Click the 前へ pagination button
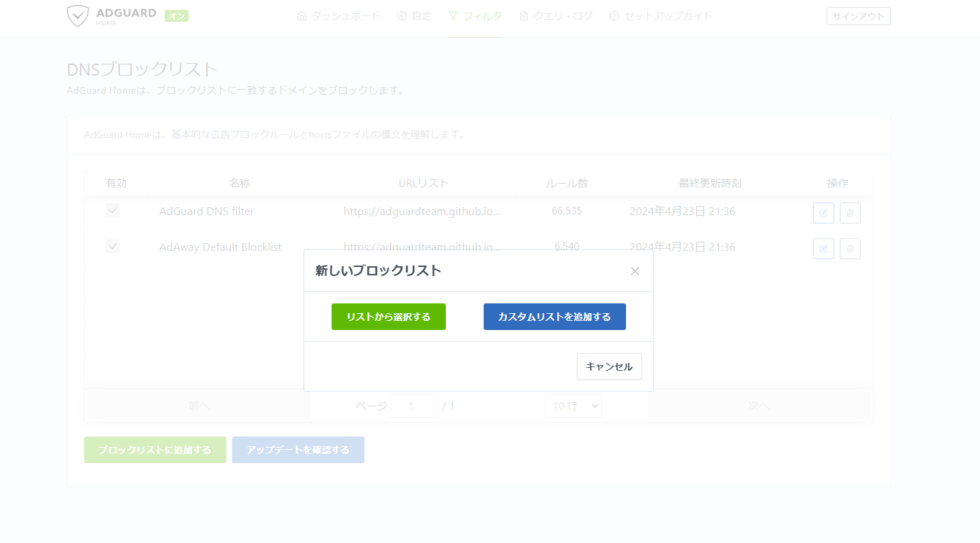The image size is (980, 543). pyautogui.click(x=198, y=406)
